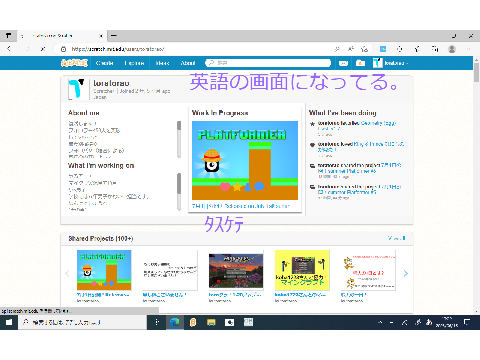Screen dimensions: 480x360
Task: Open the Edge profile avatar icon
Action: click(452, 49)
